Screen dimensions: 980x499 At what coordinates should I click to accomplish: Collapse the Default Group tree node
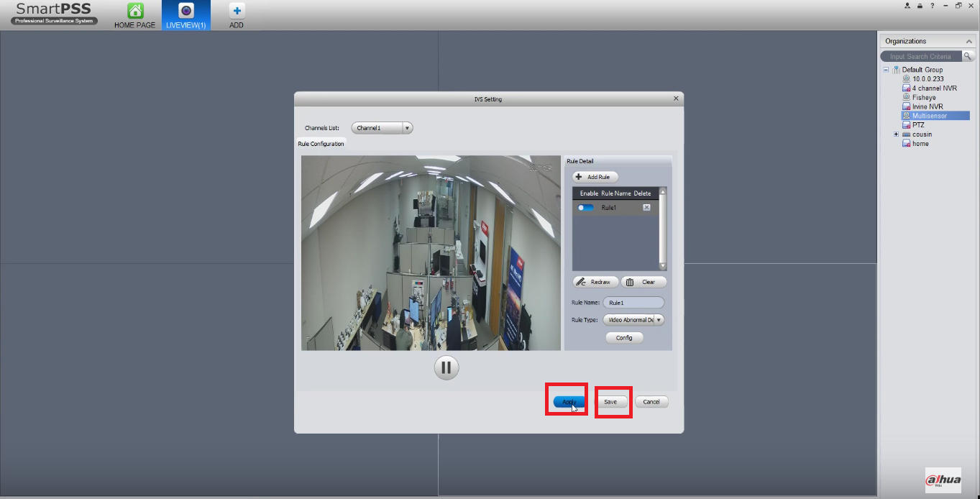pyautogui.click(x=886, y=70)
